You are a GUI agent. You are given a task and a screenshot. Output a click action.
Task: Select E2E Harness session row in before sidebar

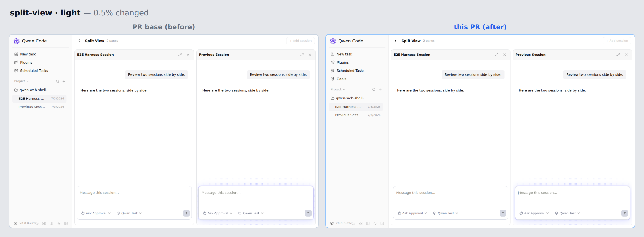click(x=39, y=99)
